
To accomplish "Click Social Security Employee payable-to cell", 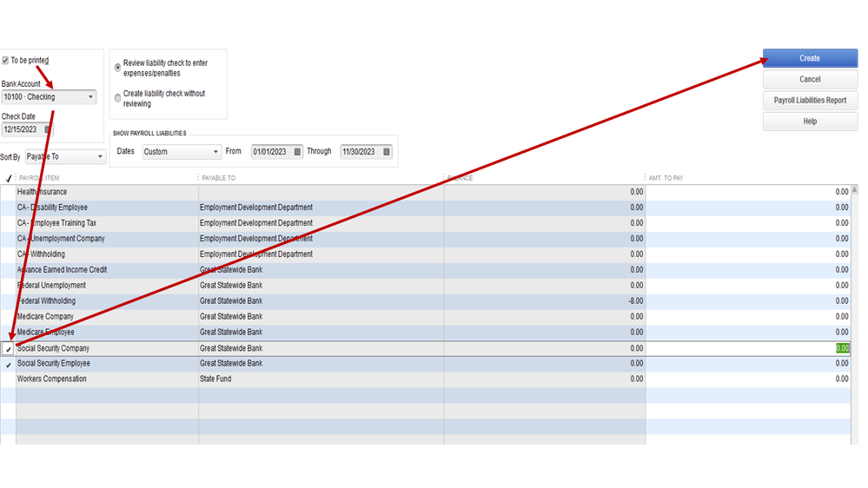I will [321, 364].
